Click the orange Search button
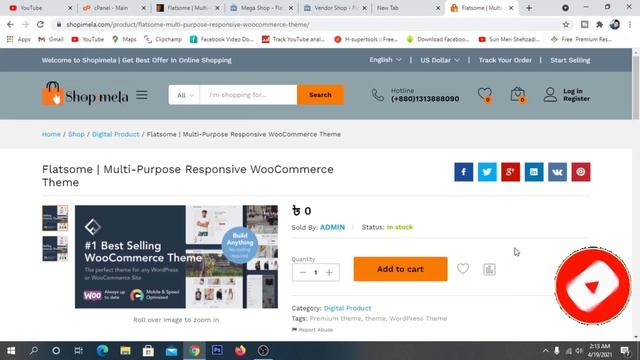Viewport: 640px width, 360px height. (320, 95)
